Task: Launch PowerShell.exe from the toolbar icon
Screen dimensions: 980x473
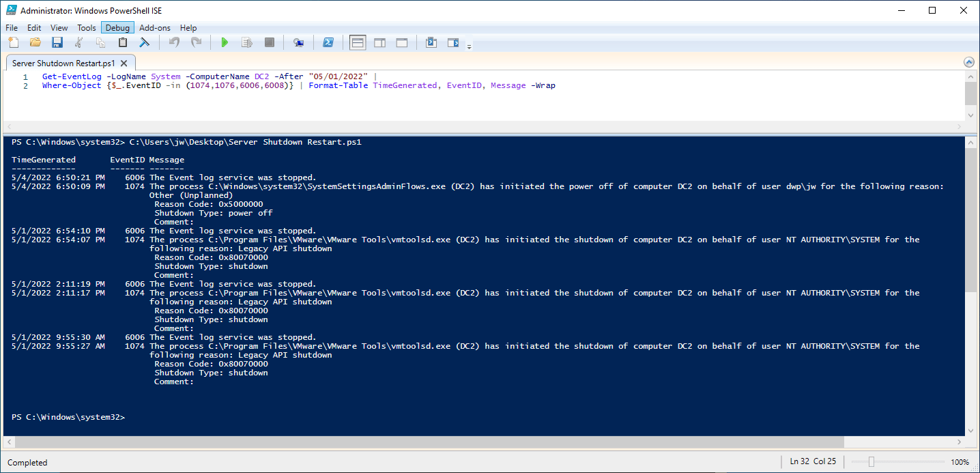Action: click(328, 43)
